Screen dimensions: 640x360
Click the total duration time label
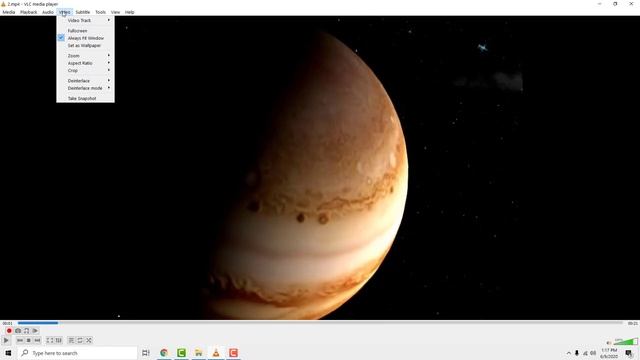pos(632,323)
